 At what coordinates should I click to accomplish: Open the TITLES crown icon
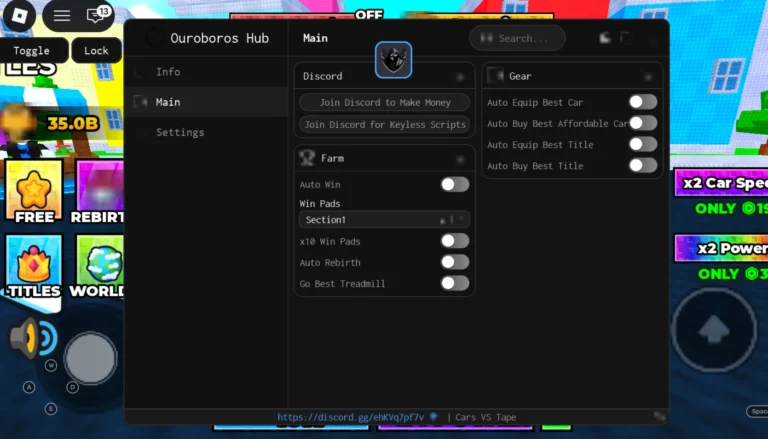[x=34, y=266]
